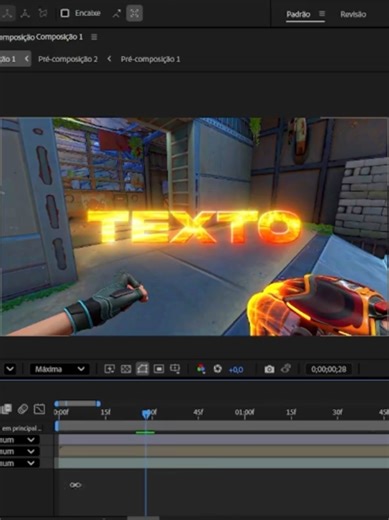389x520 pixels.
Task: Switch to the Padrão workspace
Action: [x=298, y=14]
